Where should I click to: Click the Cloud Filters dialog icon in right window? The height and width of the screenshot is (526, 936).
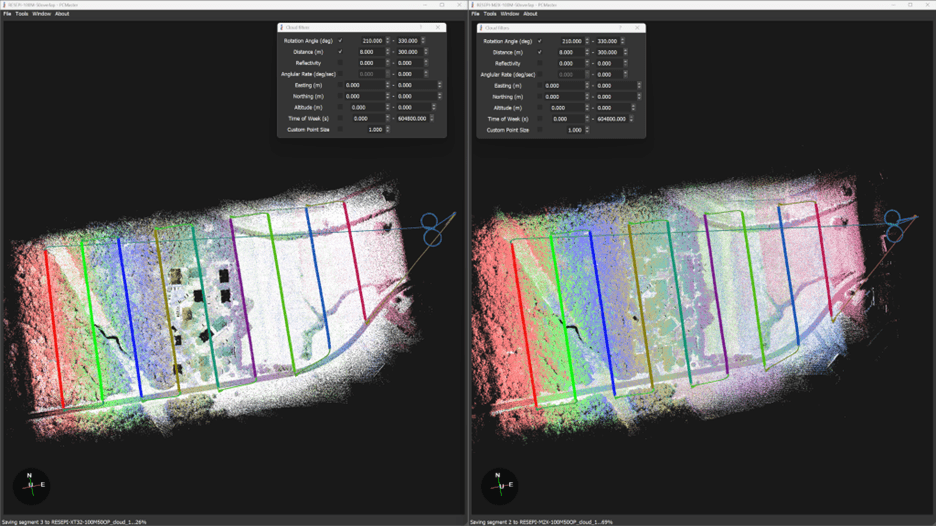pyautogui.click(x=481, y=28)
